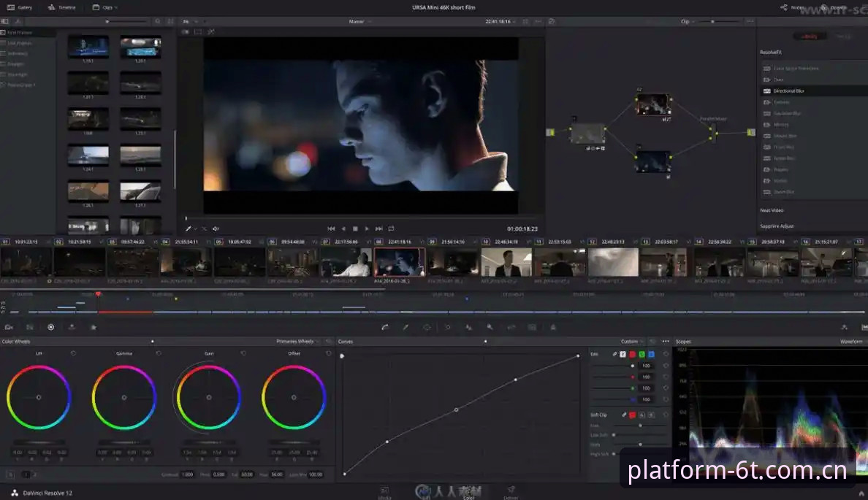Open the RGB Mixer palette icon

tap(72, 328)
